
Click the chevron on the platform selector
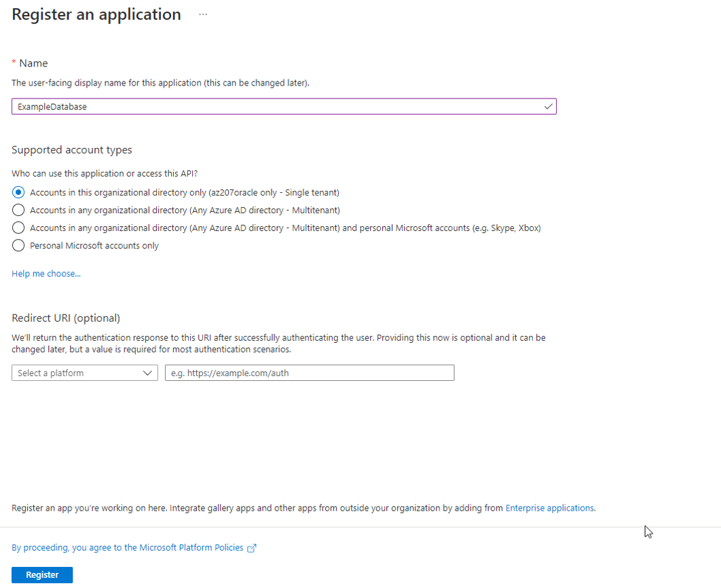point(147,372)
